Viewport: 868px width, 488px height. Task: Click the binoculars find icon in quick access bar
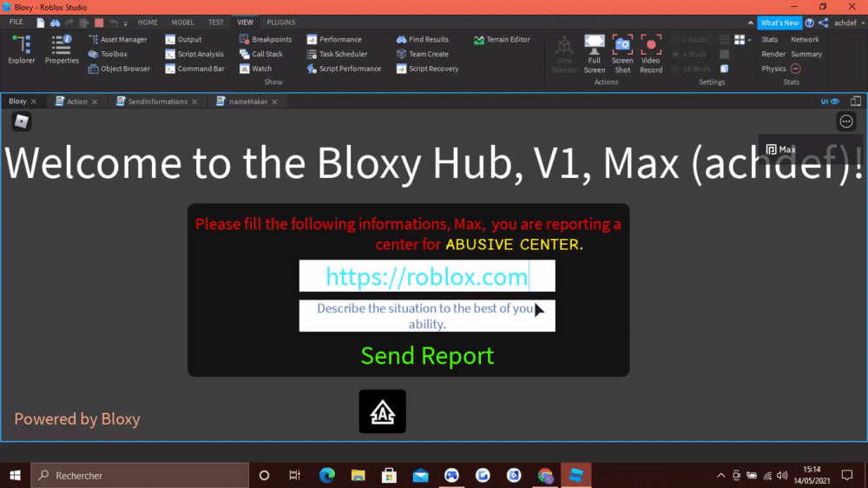click(55, 23)
